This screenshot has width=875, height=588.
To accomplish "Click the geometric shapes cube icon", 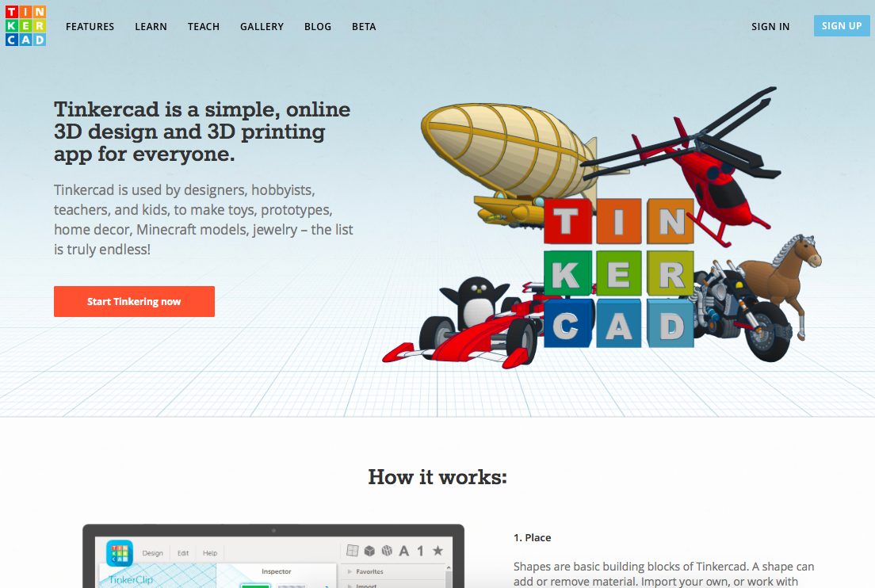I will click(369, 549).
